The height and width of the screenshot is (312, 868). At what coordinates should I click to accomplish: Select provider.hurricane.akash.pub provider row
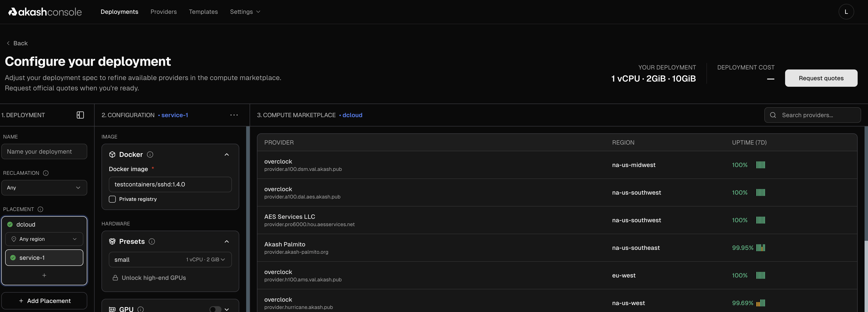pyautogui.click(x=557, y=301)
